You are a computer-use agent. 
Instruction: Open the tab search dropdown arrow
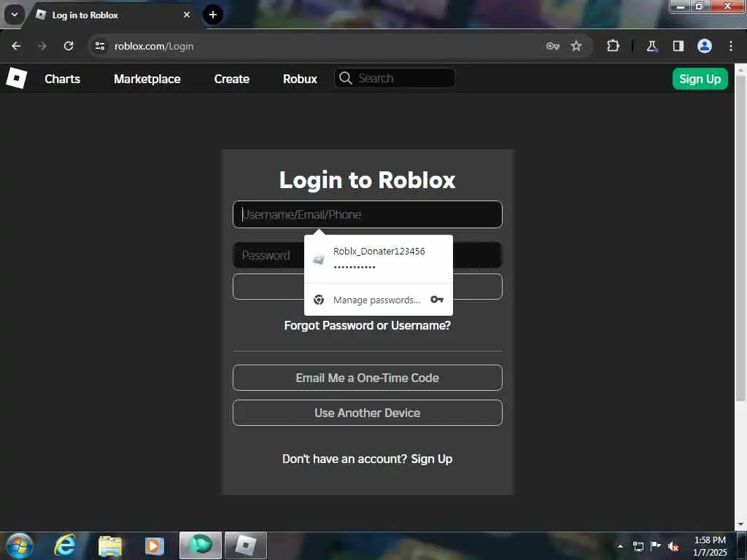click(x=15, y=15)
